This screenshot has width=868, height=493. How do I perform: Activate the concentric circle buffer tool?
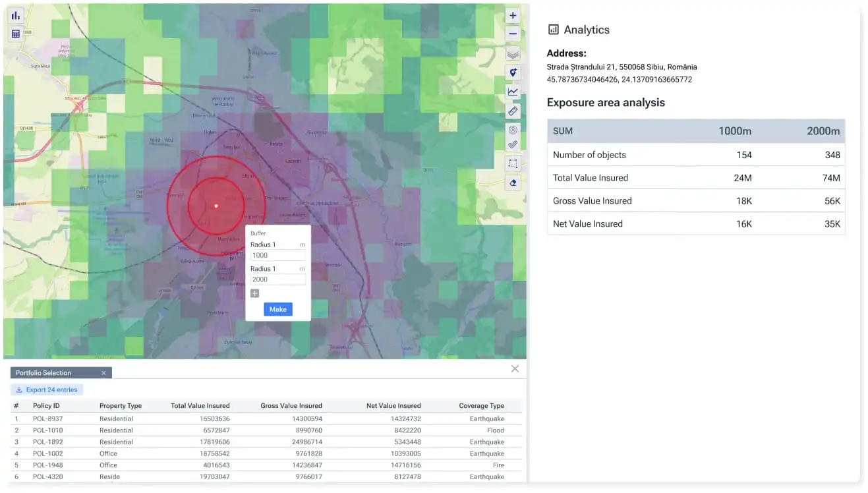coord(513,130)
